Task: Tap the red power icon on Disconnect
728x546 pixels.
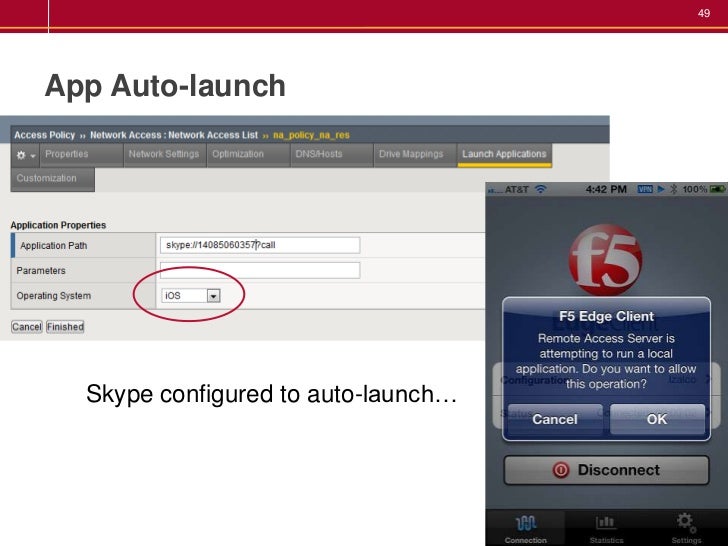Action: pos(561,470)
